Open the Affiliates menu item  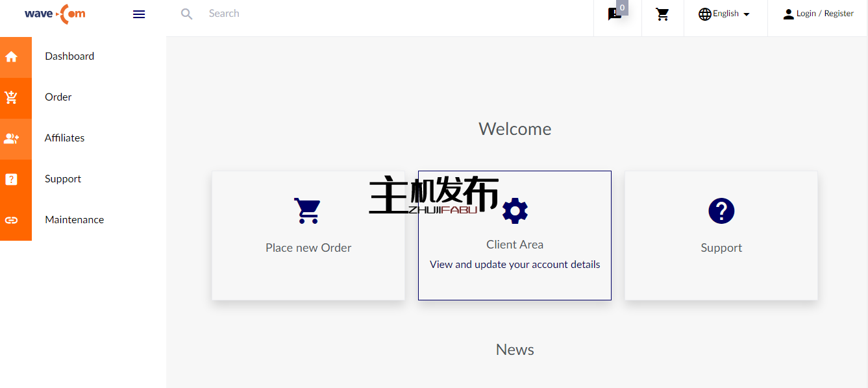click(x=65, y=138)
